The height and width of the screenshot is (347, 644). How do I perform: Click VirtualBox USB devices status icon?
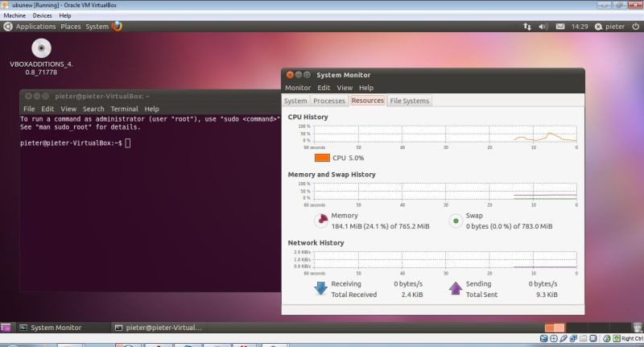click(563, 338)
